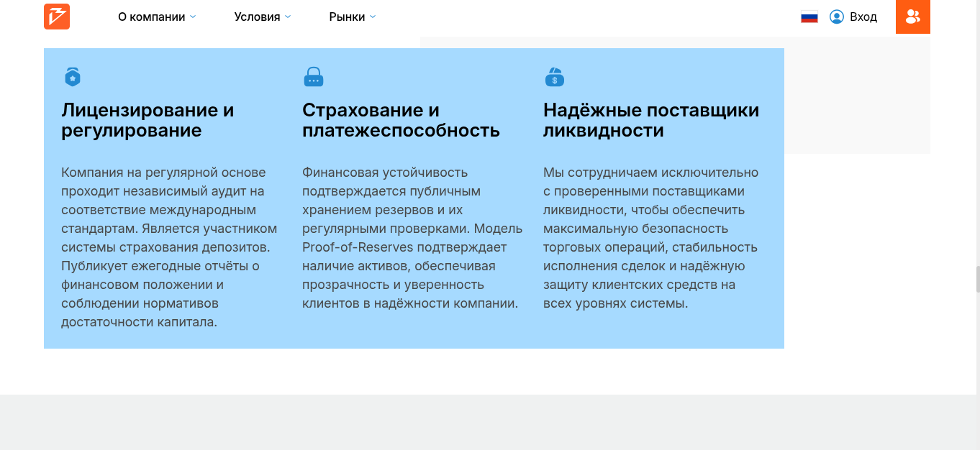
Task: Click the Лицензирование и регулирование heading
Action: (x=148, y=120)
